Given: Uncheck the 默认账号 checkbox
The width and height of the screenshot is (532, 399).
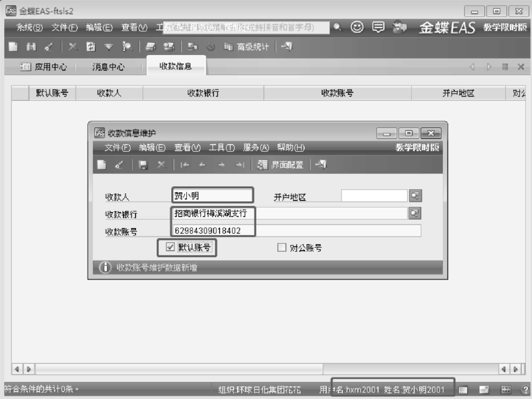Looking at the screenshot, I should tap(170, 247).
